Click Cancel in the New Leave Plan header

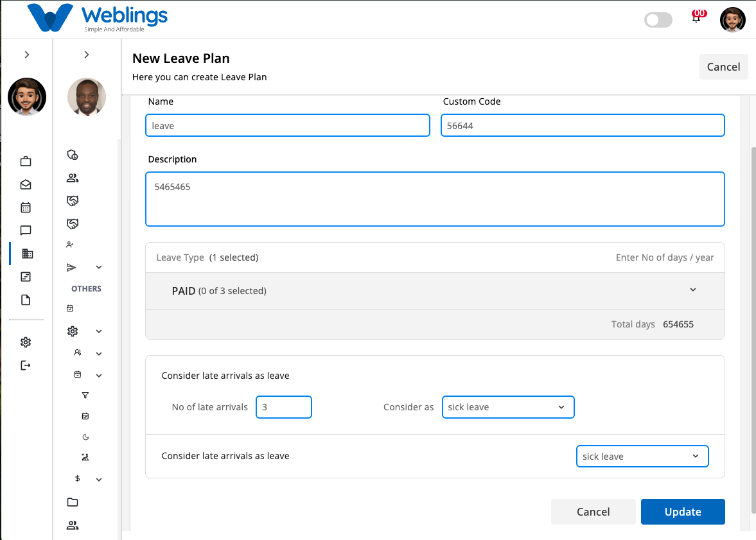click(723, 67)
